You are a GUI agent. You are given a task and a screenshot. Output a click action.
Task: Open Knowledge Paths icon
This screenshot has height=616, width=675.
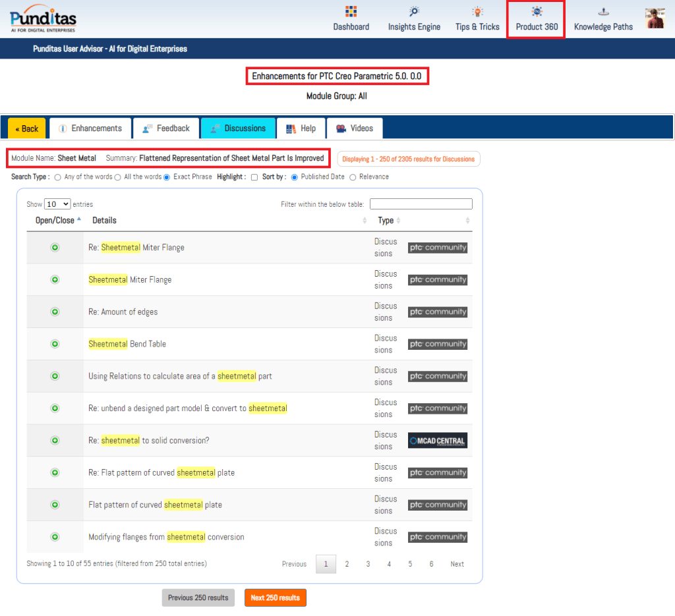pos(603,12)
